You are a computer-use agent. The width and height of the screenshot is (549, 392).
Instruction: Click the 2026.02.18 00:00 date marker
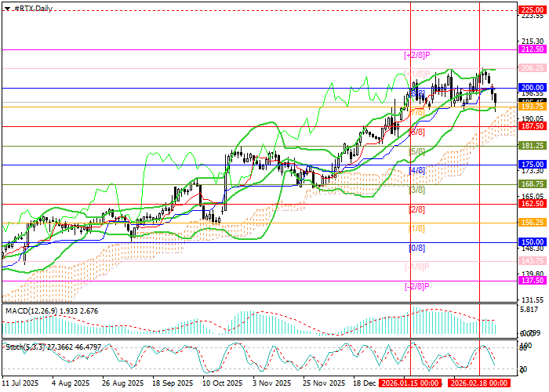click(x=480, y=384)
